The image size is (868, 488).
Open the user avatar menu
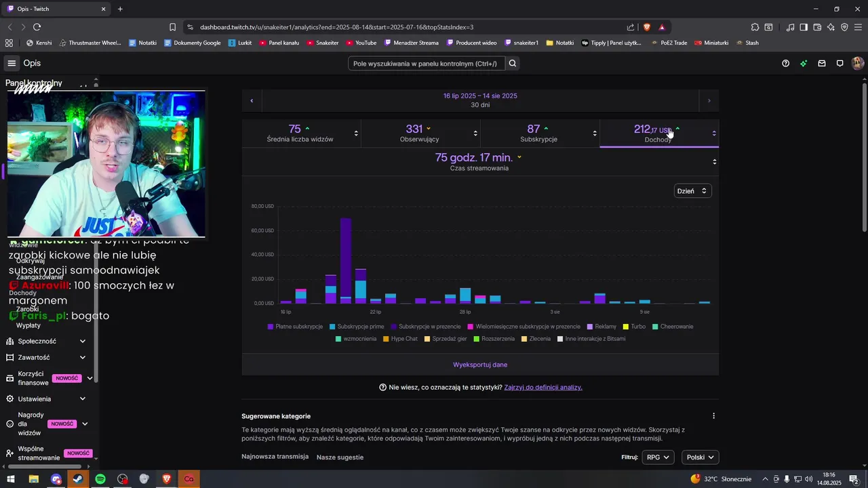click(x=858, y=63)
